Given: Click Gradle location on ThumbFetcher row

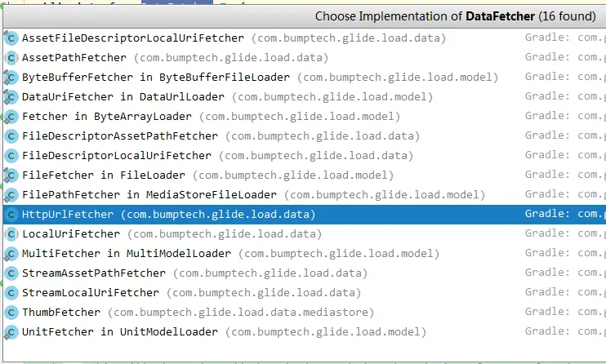Looking at the screenshot, I should pos(565,312).
